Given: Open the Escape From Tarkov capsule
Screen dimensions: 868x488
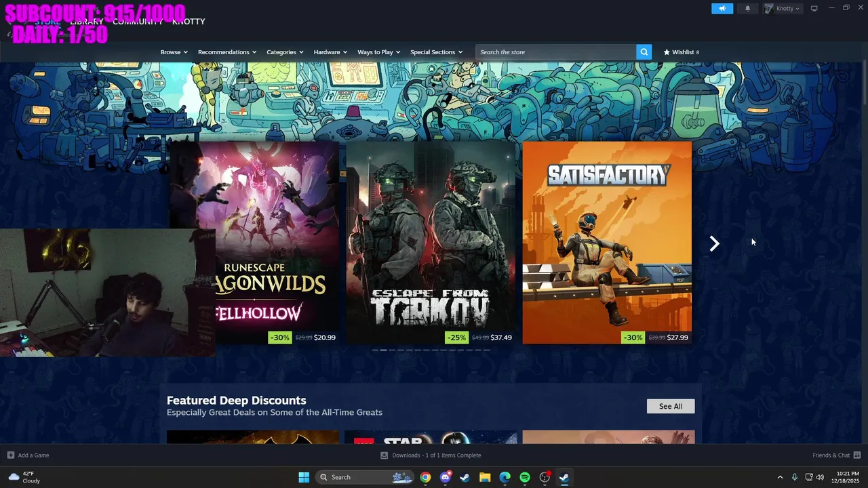Looking at the screenshot, I should tap(431, 243).
